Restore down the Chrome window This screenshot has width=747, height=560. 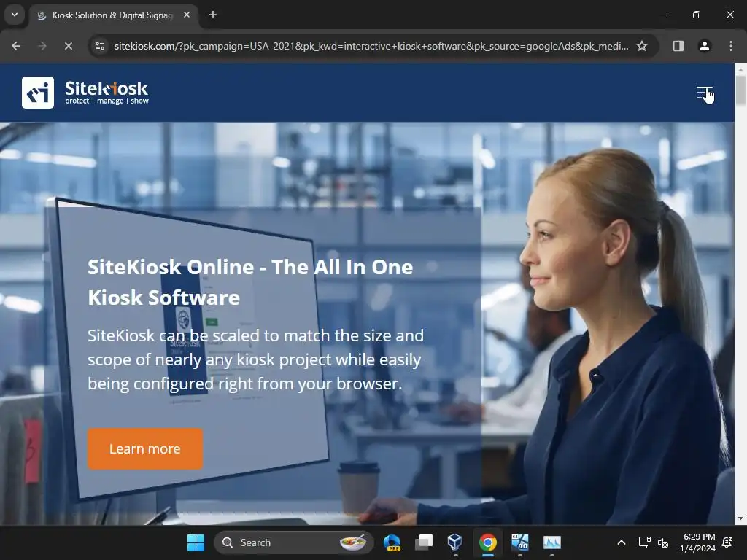click(697, 15)
